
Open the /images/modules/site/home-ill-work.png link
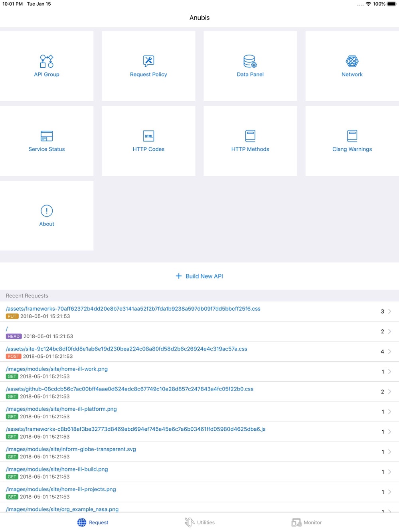[57, 369]
